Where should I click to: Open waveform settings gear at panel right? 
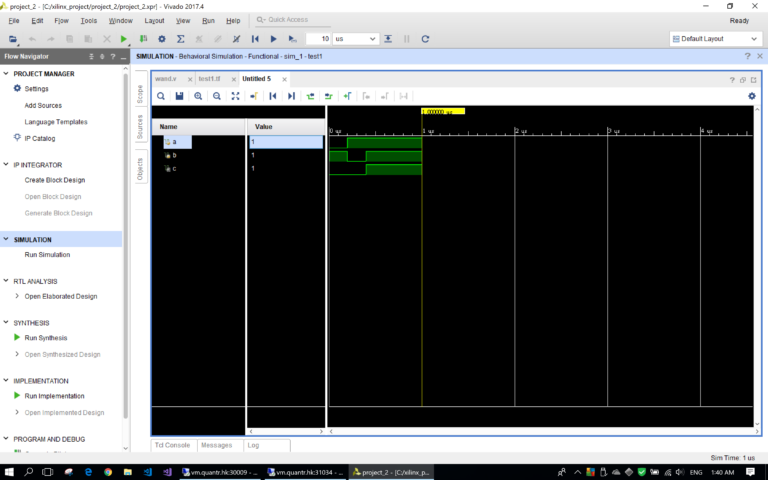[752, 96]
